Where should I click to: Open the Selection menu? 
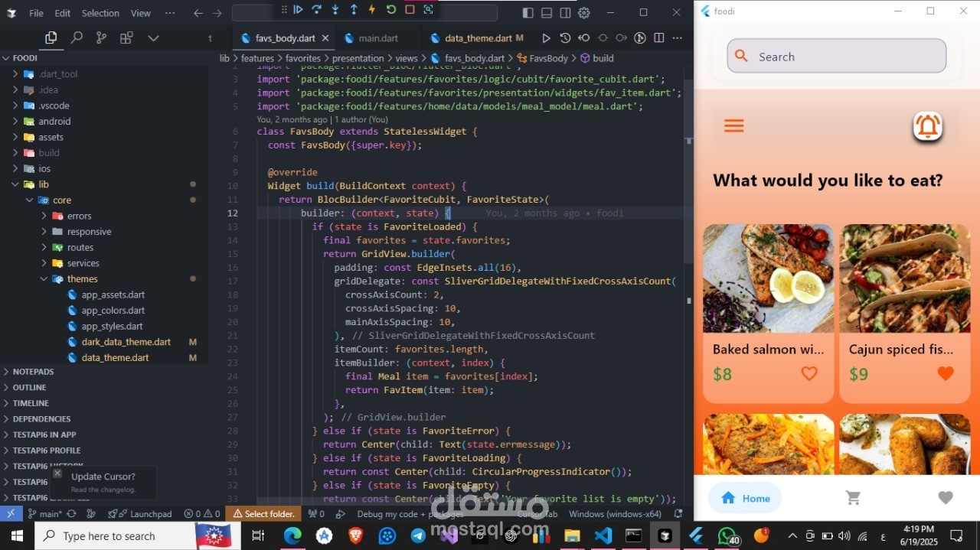100,13
